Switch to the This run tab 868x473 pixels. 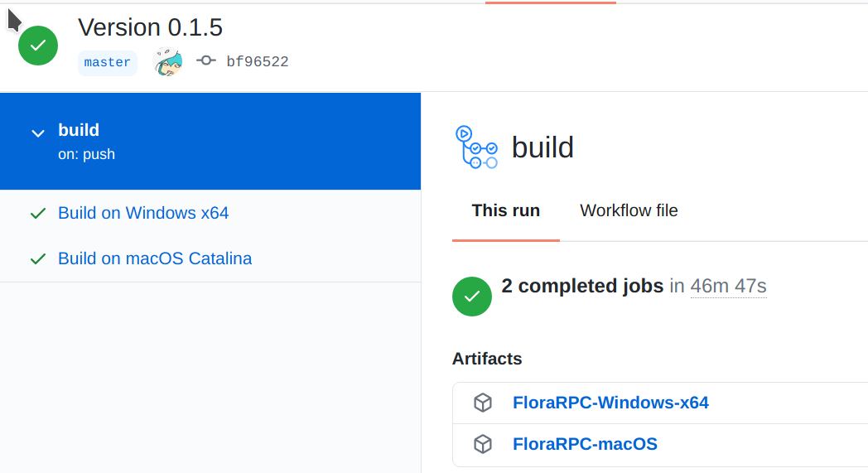(505, 210)
